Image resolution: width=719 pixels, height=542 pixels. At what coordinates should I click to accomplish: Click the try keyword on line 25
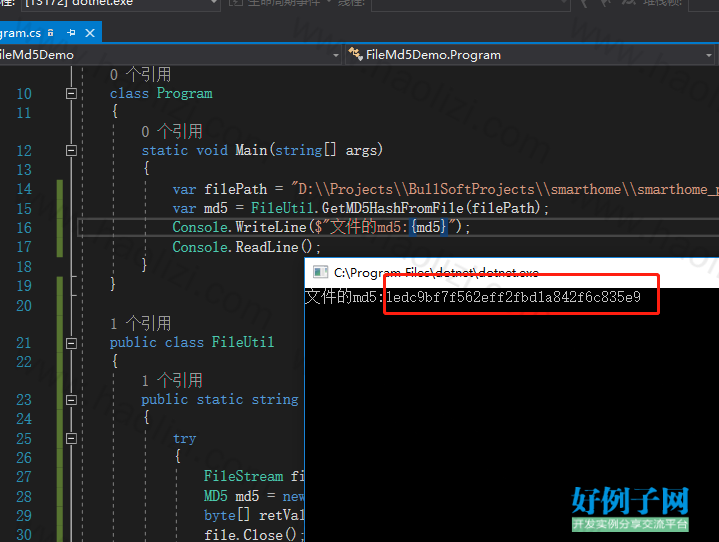(x=184, y=439)
